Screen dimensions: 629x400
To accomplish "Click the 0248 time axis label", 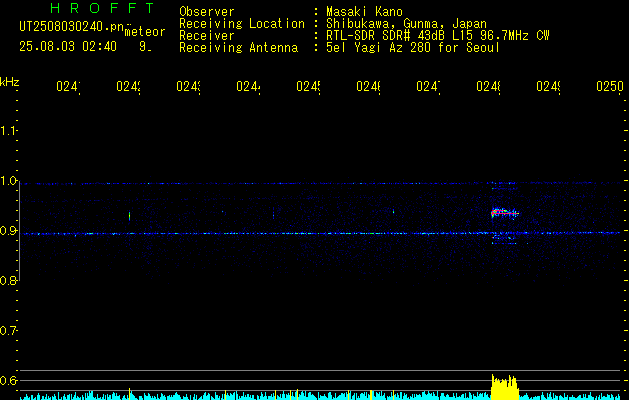I will click(488, 86).
